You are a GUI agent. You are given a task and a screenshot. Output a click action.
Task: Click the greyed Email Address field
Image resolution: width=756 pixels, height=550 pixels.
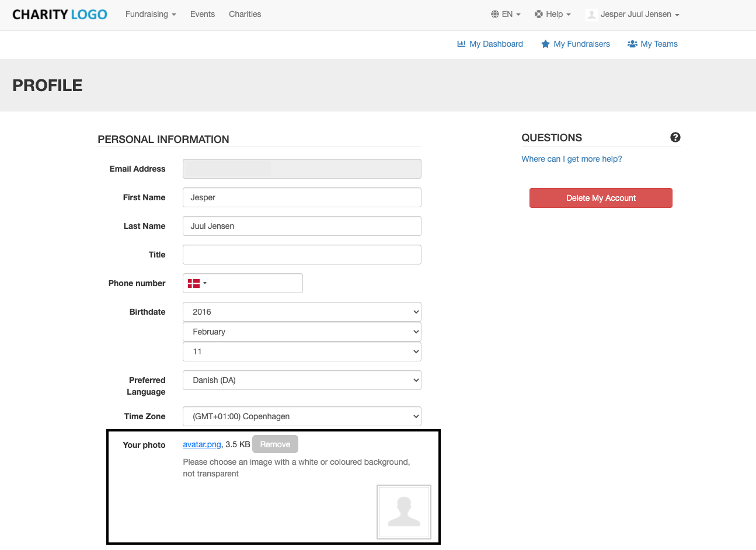[x=302, y=169]
